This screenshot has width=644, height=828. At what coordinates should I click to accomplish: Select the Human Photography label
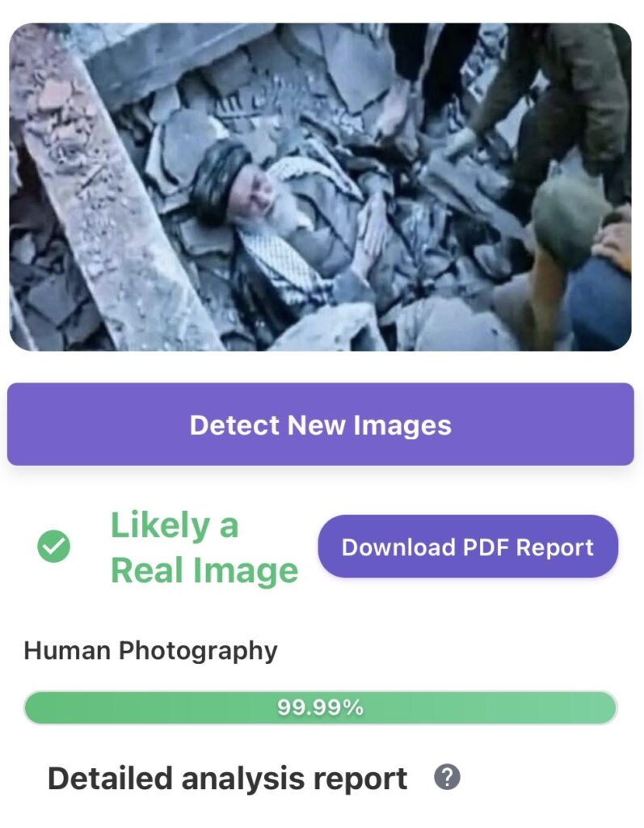150,651
